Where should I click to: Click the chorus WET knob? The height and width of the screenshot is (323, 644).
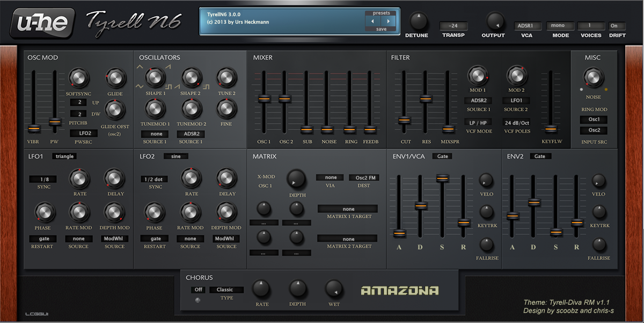pos(334,289)
